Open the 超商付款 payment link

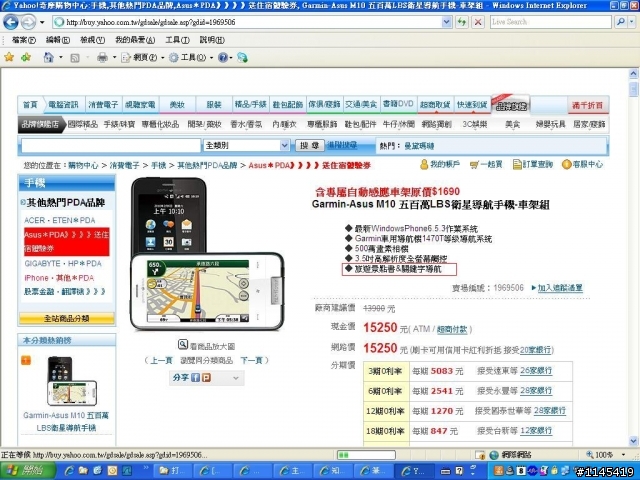click(452, 329)
